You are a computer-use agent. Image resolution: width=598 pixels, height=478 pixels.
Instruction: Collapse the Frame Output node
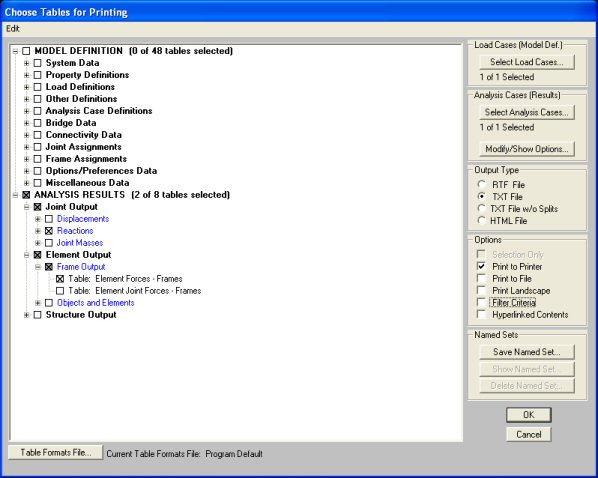[x=38, y=267]
